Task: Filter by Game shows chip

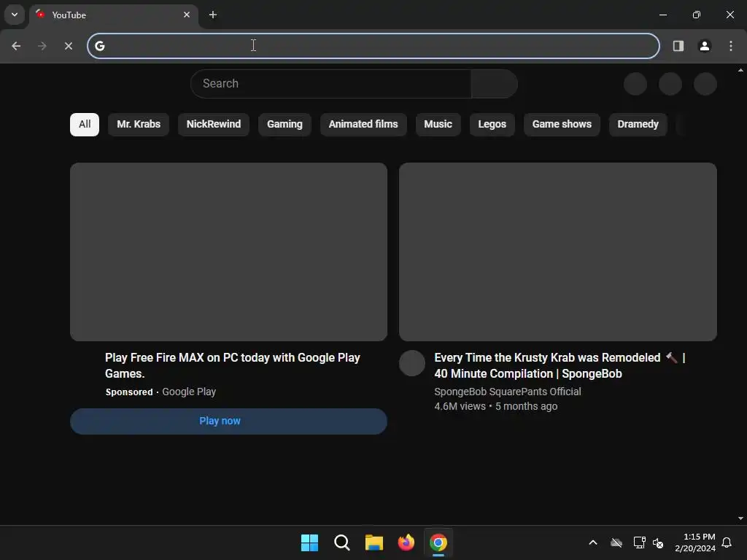Action: tap(562, 124)
